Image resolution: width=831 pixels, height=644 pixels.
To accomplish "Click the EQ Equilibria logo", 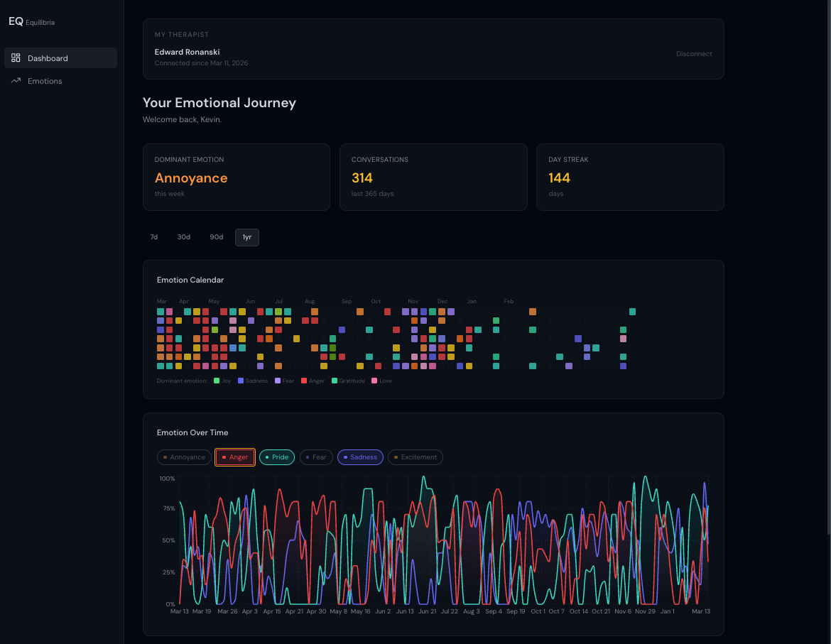I will (31, 22).
